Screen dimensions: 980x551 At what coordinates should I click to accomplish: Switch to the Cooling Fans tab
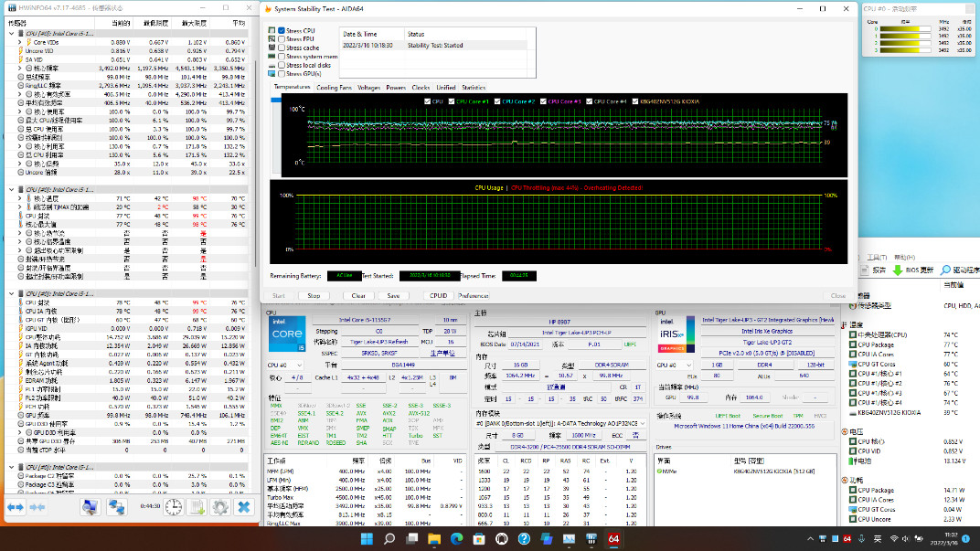(334, 88)
